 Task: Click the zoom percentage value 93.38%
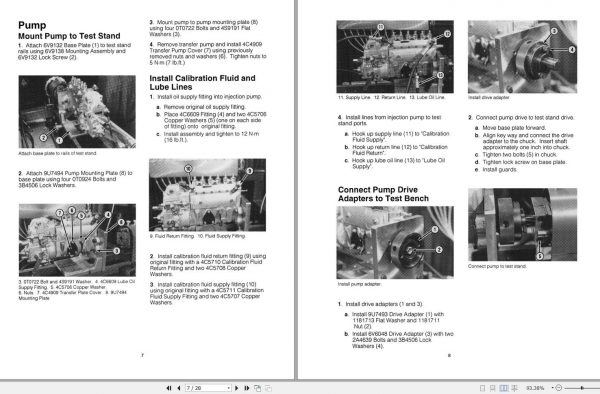pyautogui.click(x=535, y=388)
